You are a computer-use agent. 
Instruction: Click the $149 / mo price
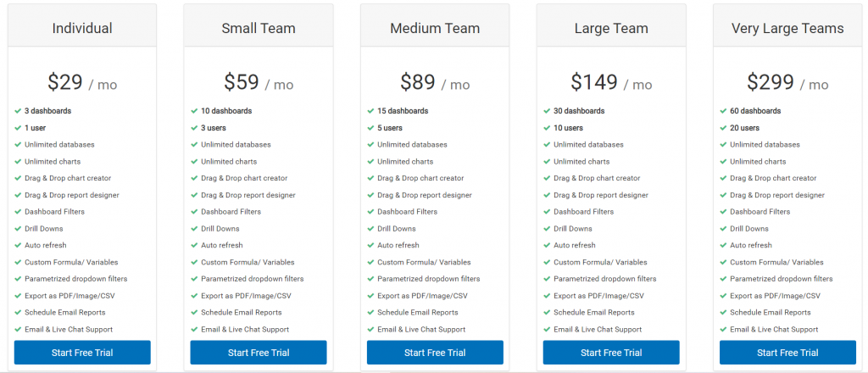click(611, 82)
